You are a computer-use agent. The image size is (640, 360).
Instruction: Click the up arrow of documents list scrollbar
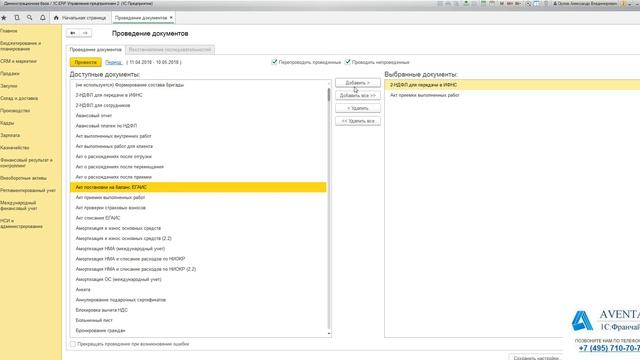pyautogui.click(x=329, y=84)
